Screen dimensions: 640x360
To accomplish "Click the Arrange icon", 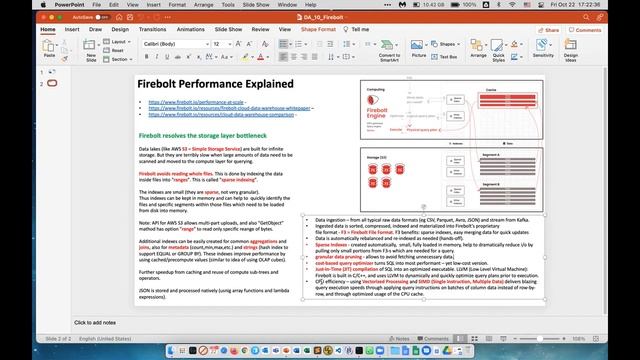I will [476, 45].
